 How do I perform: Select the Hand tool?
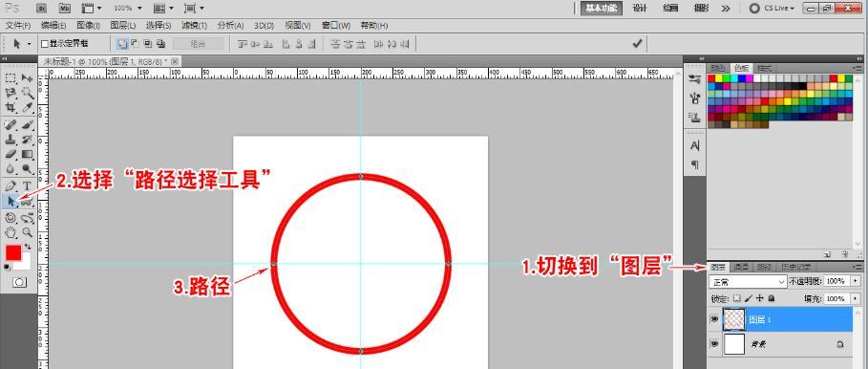point(11,232)
